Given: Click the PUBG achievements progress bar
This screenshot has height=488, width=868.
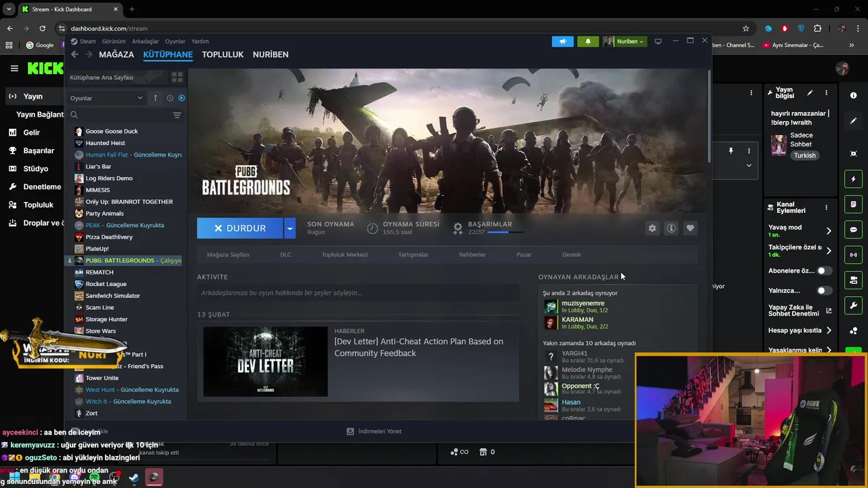Looking at the screenshot, I should (x=505, y=232).
